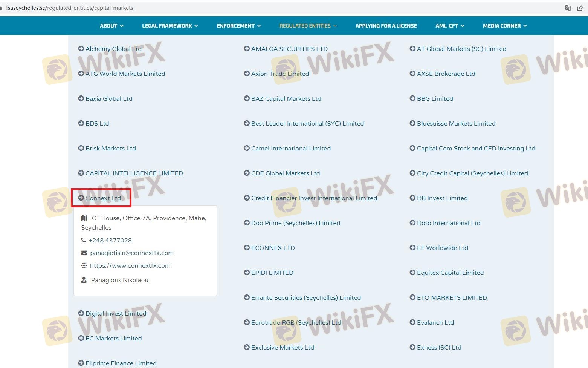Screen dimensions: 588x368
Task: Click arrow icon beside BBG Limited
Action: pos(412,98)
